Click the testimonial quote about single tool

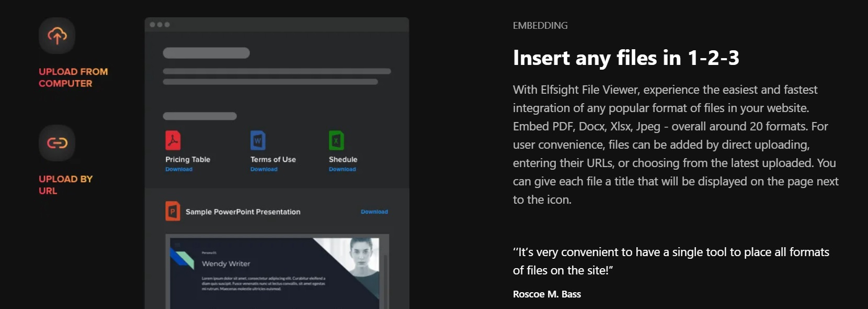(x=671, y=261)
